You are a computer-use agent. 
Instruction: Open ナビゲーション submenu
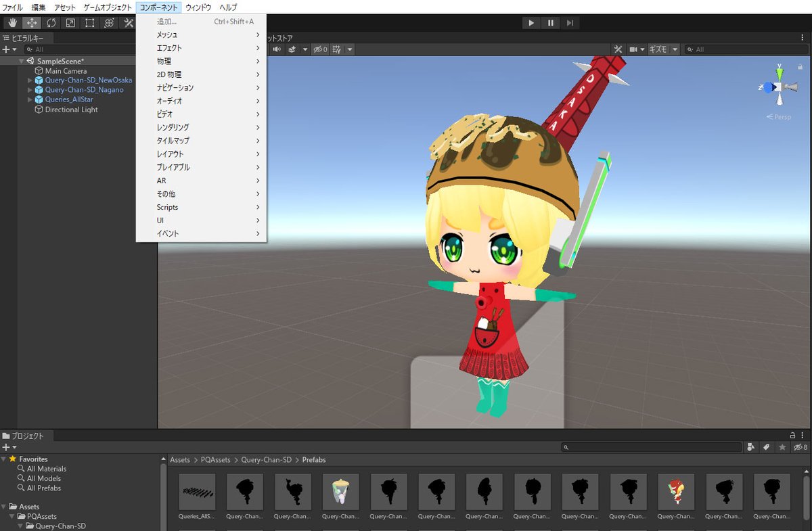[x=201, y=88]
